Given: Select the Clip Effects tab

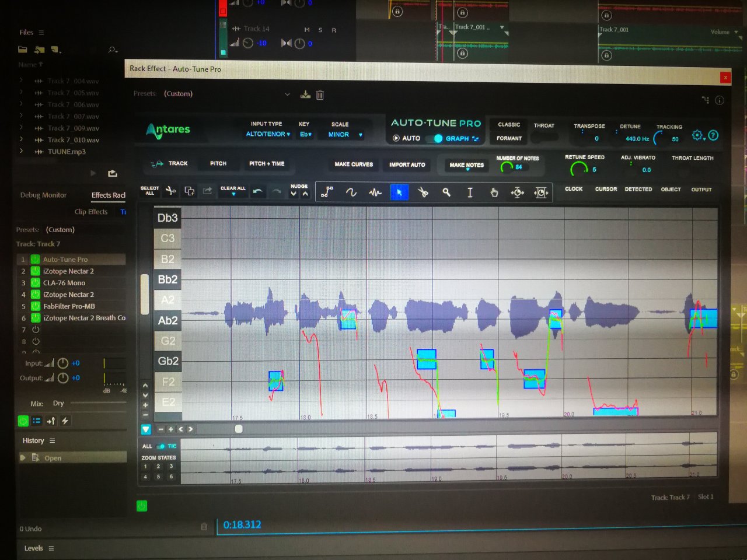Looking at the screenshot, I should point(91,212).
